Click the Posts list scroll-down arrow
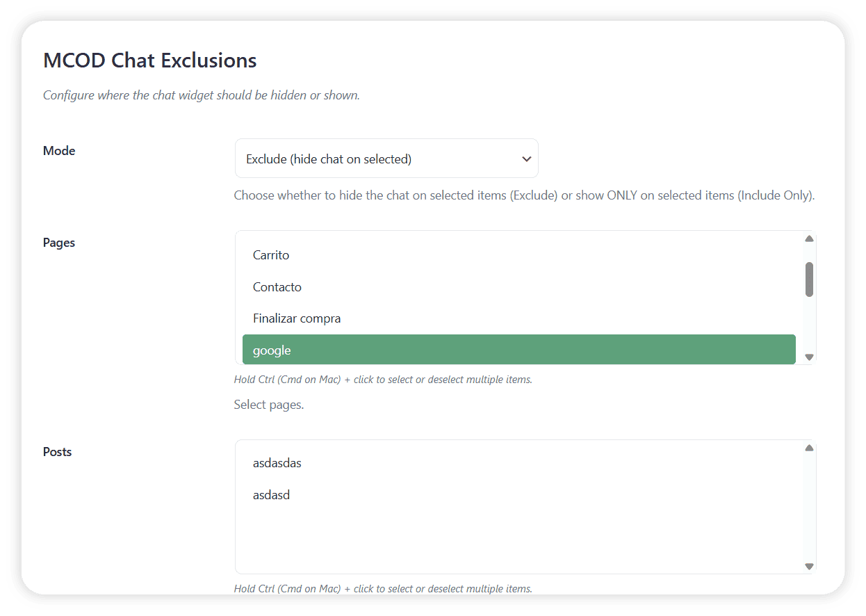Image resolution: width=866 pixels, height=616 pixels. [809, 567]
